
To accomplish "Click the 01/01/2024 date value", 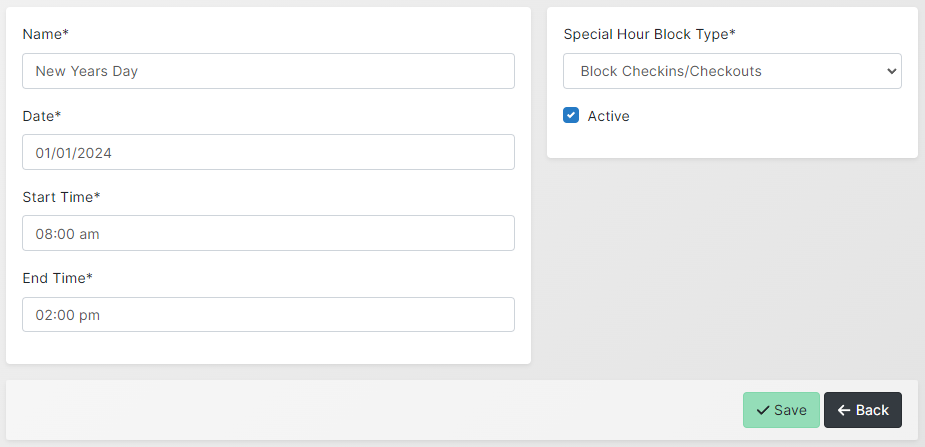I will (x=74, y=153).
